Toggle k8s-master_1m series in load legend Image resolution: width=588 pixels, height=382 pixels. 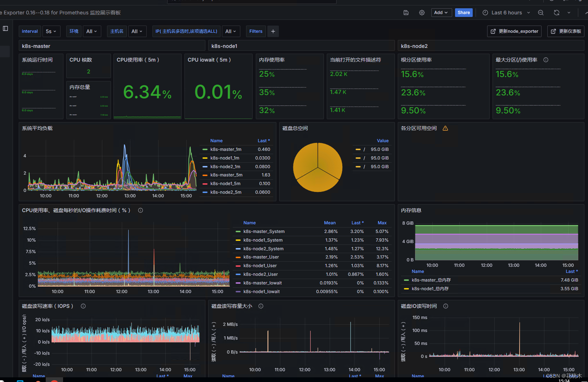(226, 149)
